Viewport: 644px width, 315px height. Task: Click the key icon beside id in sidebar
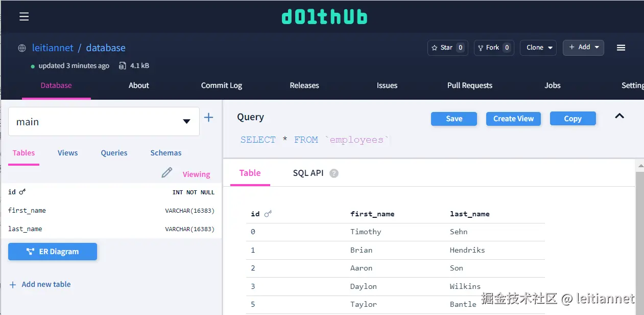[22, 192]
